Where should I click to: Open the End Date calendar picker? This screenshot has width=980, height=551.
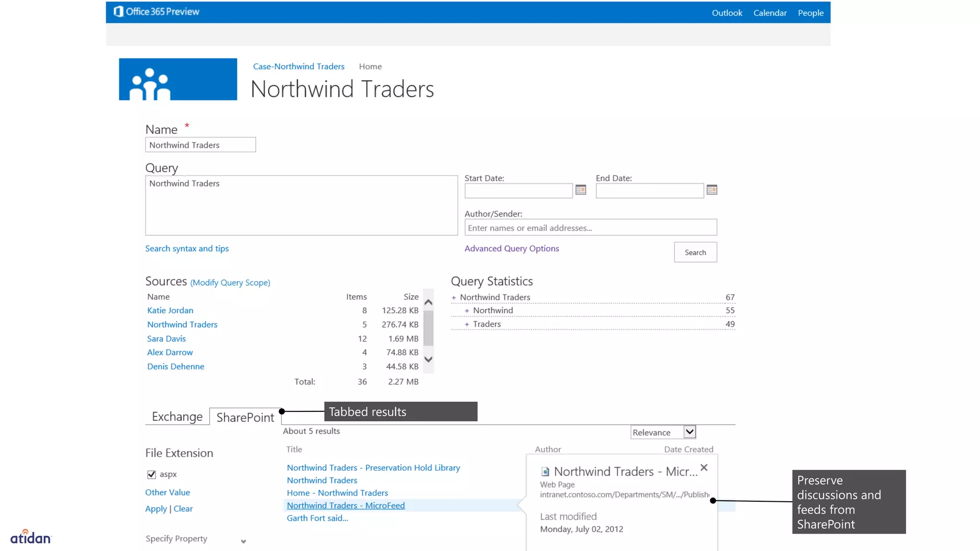point(712,190)
